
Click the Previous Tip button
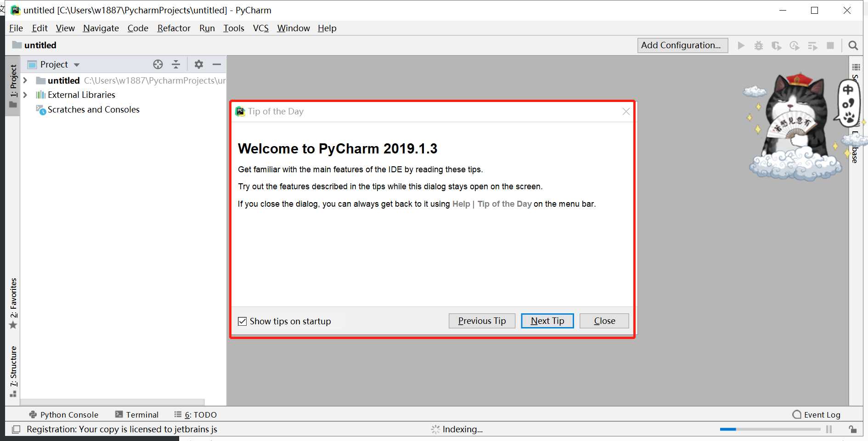click(482, 321)
